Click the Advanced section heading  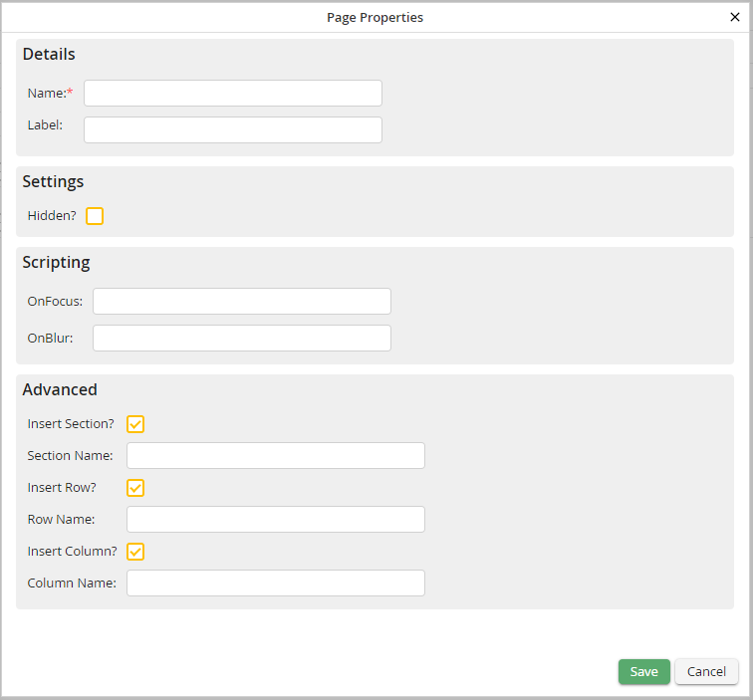[60, 390]
